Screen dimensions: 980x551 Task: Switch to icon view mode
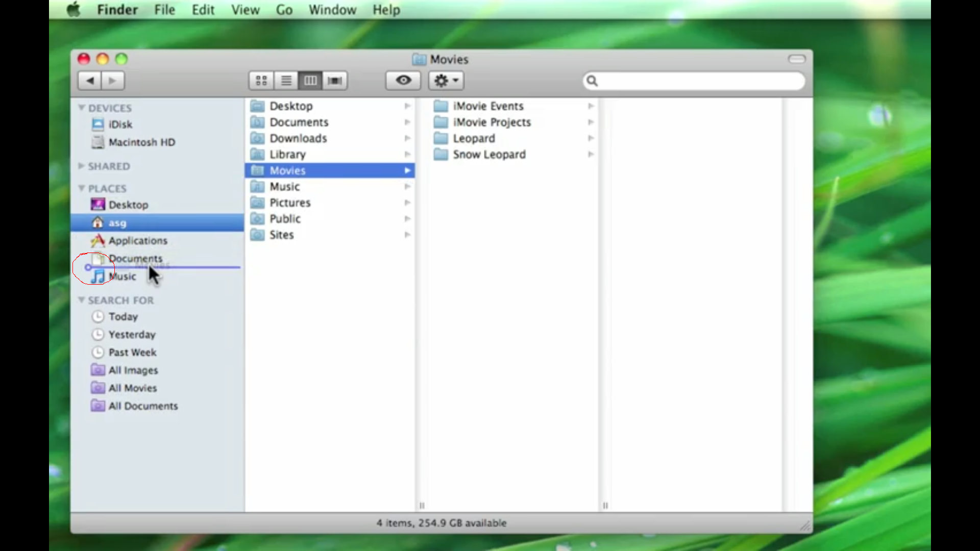click(x=261, y=81)
